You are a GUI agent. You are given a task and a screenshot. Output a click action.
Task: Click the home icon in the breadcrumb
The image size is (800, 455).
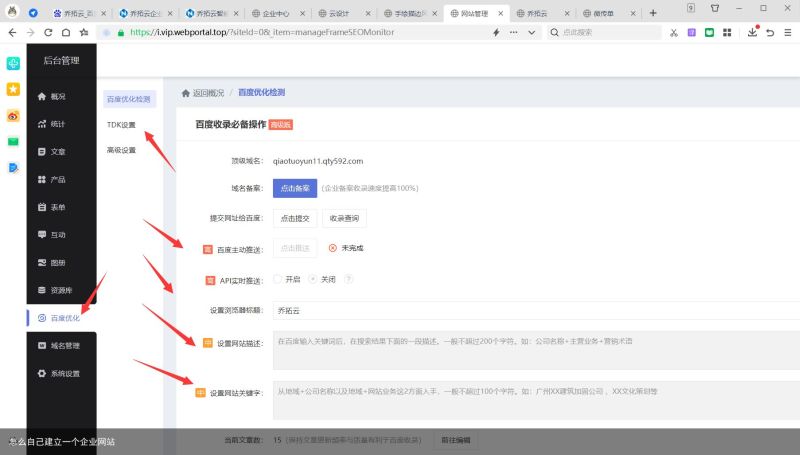click(186, 93)
